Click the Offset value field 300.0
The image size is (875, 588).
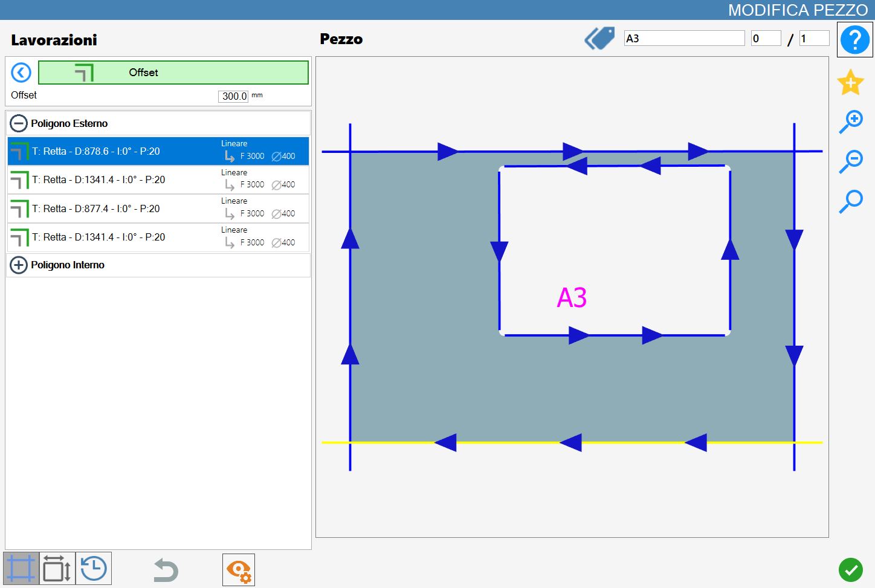[233, 96]
